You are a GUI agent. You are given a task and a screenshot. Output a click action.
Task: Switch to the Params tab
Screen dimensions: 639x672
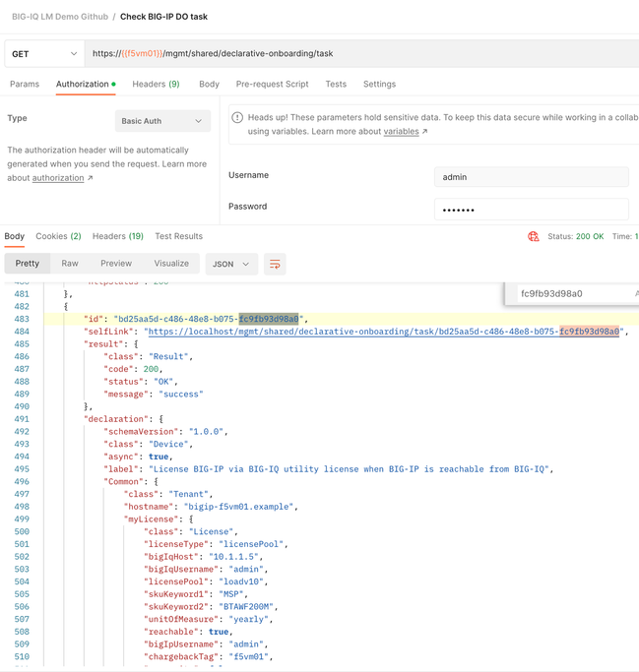[25, 85]
